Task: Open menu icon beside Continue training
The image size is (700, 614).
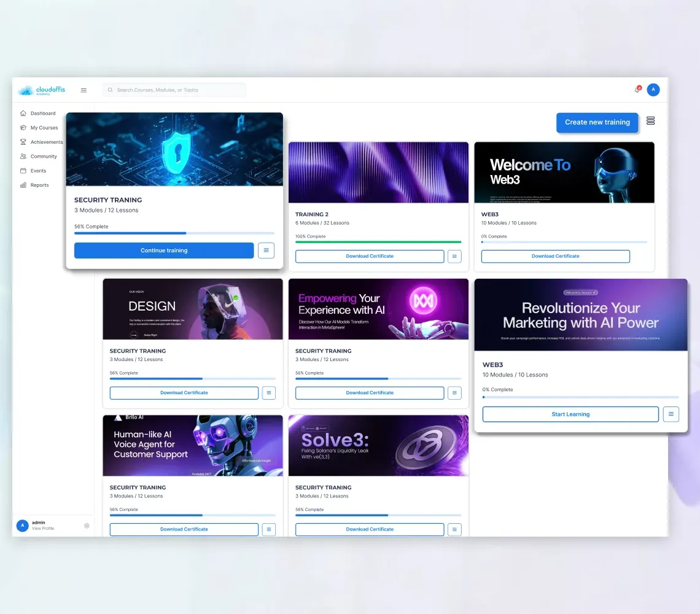Action: [x=266, y=251]
